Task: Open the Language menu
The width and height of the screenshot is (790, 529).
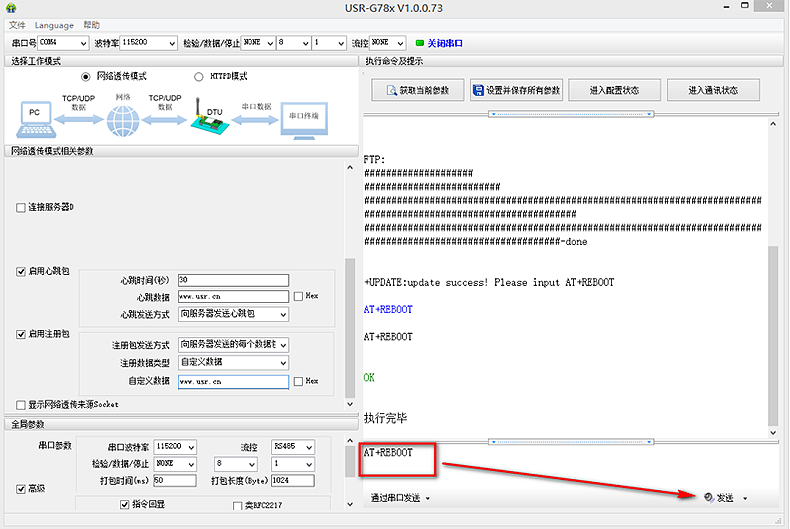Action: click(54, 25)
